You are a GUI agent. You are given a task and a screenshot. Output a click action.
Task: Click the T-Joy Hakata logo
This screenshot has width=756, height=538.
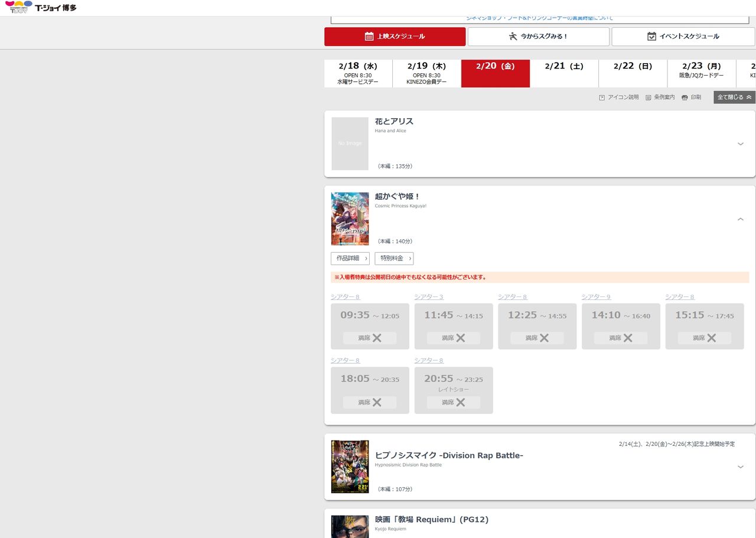tap(41, 8)
